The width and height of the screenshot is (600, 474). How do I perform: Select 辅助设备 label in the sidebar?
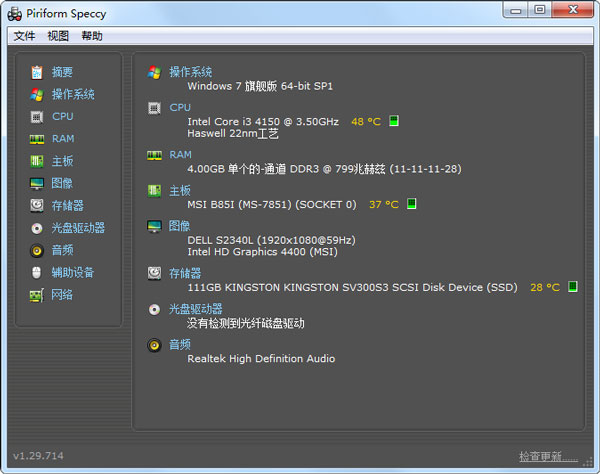(73, 273)
